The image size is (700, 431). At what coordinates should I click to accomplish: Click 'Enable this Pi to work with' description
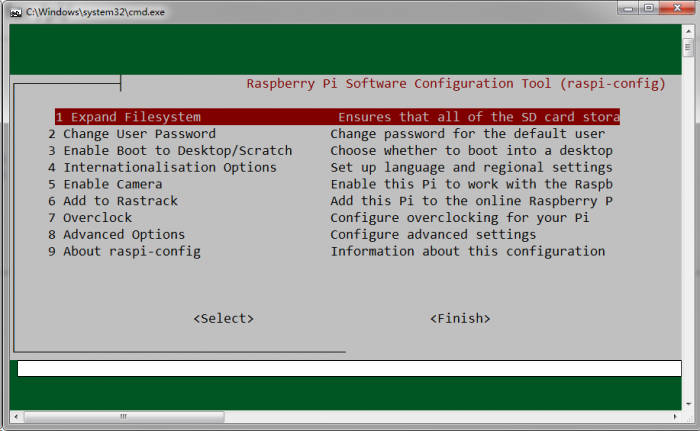point(471,184)
